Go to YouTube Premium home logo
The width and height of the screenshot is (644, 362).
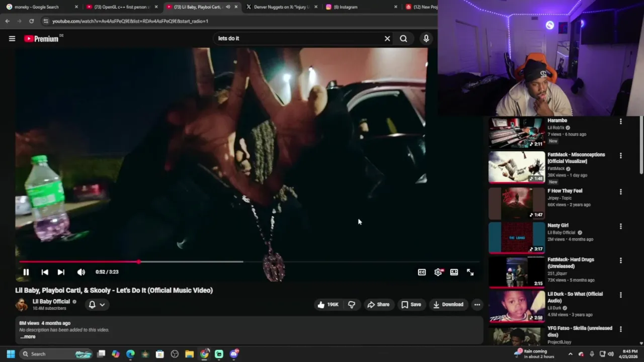click(41, 39)
